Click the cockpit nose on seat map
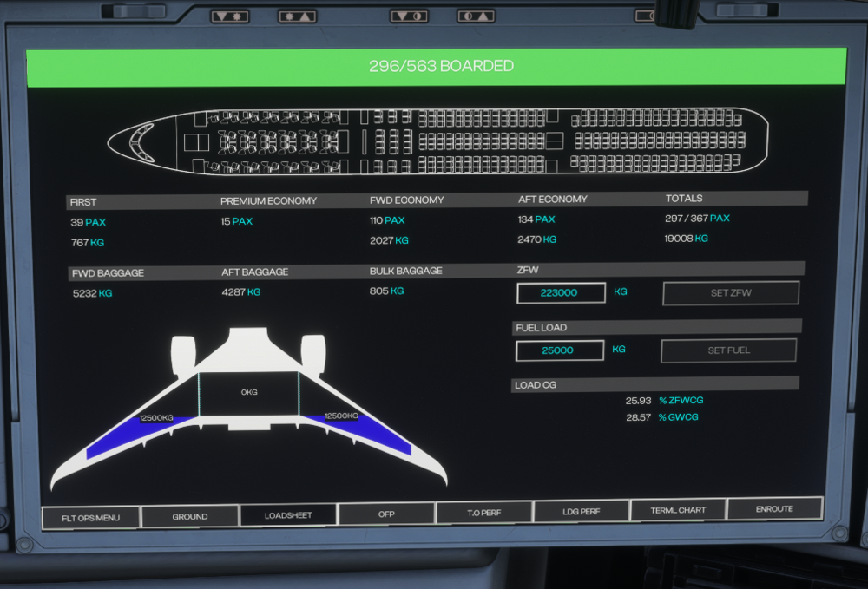 (x=139, y=141)
